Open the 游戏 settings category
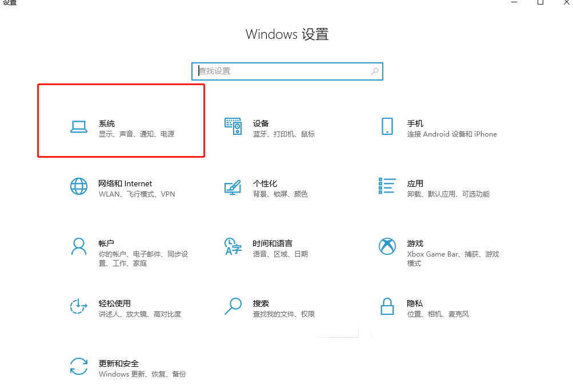Image resolution: width=573 pixels, height=392 pixels. pyautogui.click(x=439, y=251)
